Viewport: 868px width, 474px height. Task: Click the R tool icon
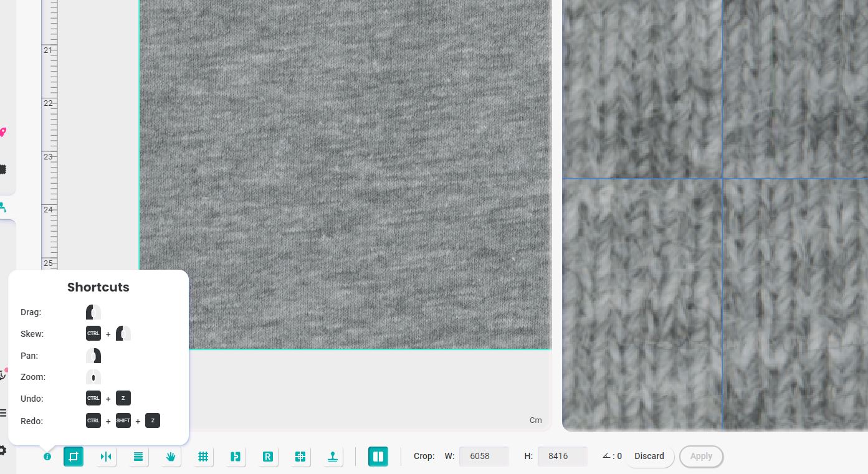pos(268,457)
